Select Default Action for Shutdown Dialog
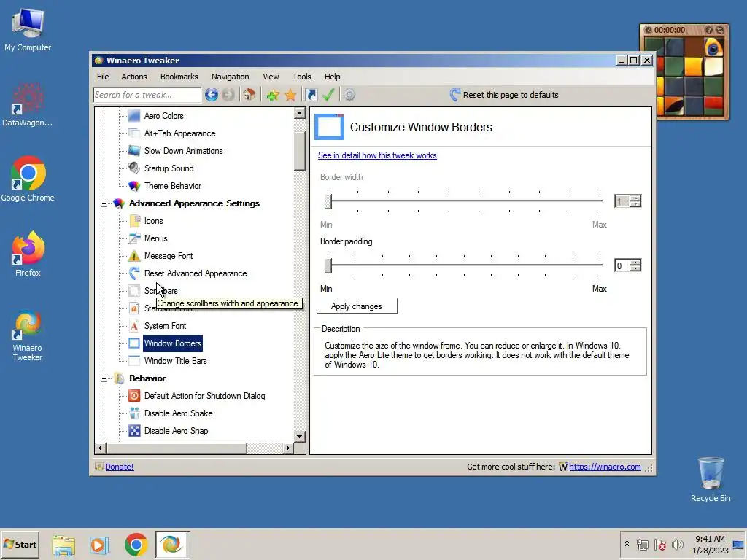The width and height of the screenshot is (747, 560). [205, 396]
